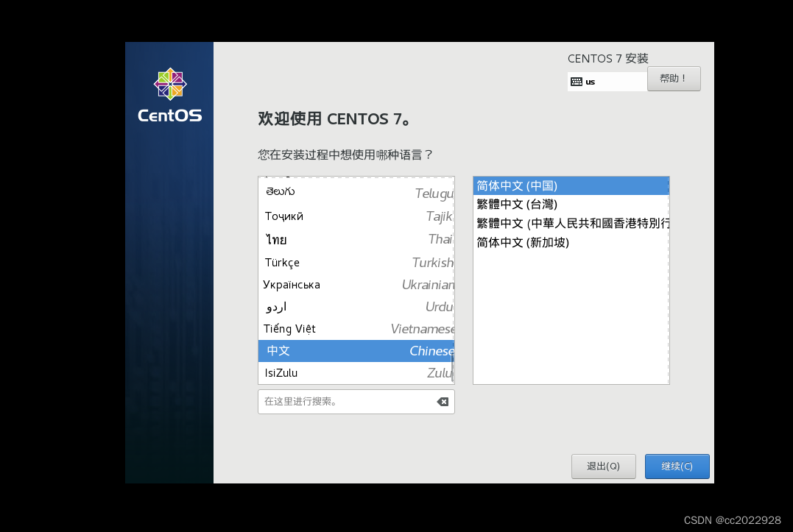
Task: Open the 帮助! help button
Action: [674, 79]
